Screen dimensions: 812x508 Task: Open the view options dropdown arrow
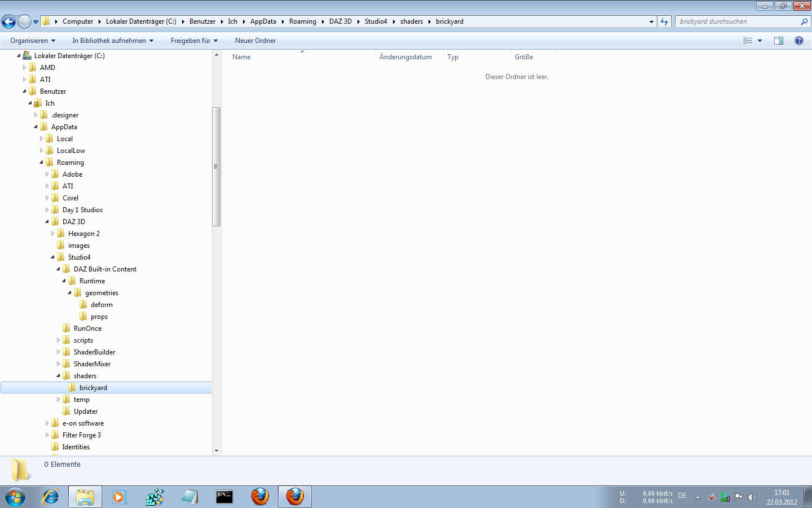tap(760, 41)
